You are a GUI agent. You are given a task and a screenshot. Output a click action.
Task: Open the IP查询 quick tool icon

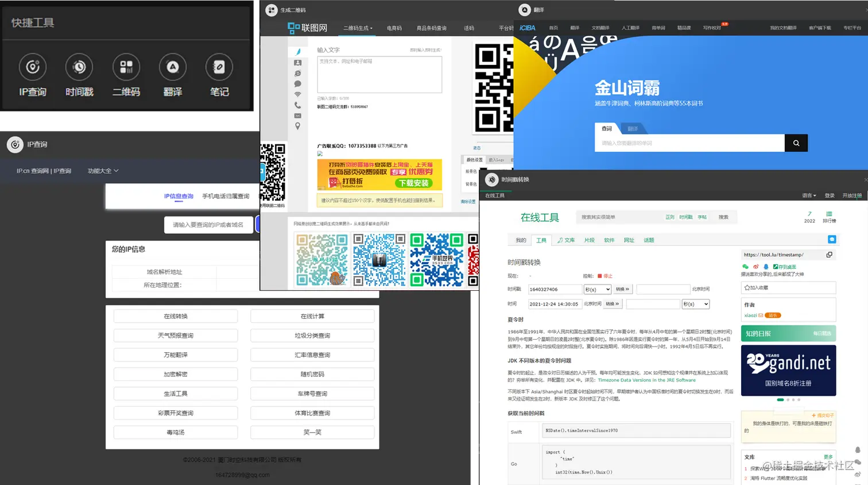[x=33, y=67]
